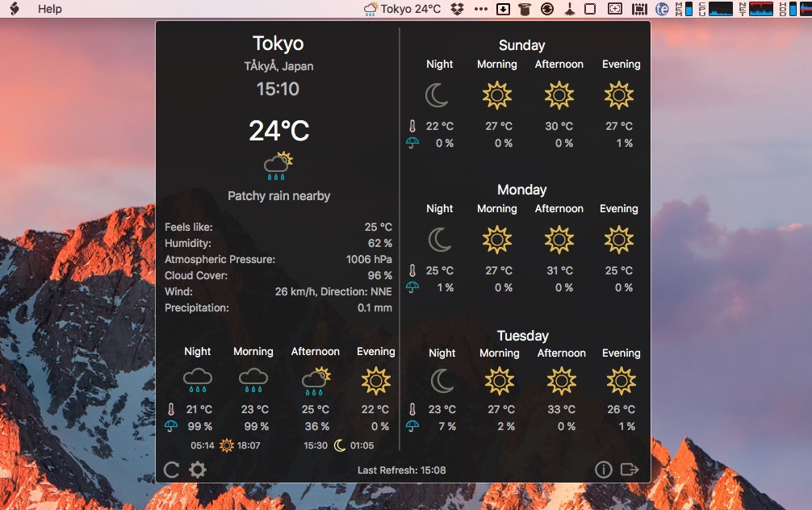The height and width of the screenshot is (510, 812).
Task: Click the sunrise/sunset sun icon
Action: (x=226, y=445)
